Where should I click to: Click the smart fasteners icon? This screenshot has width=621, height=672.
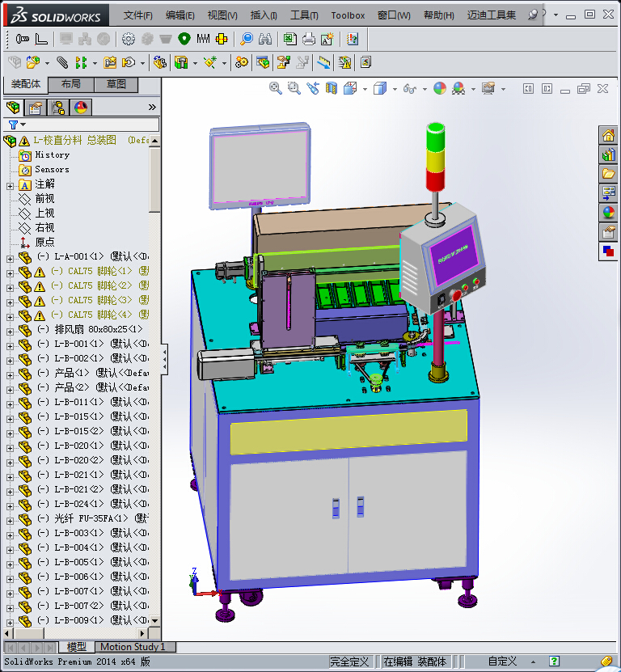tap(110, 62)
